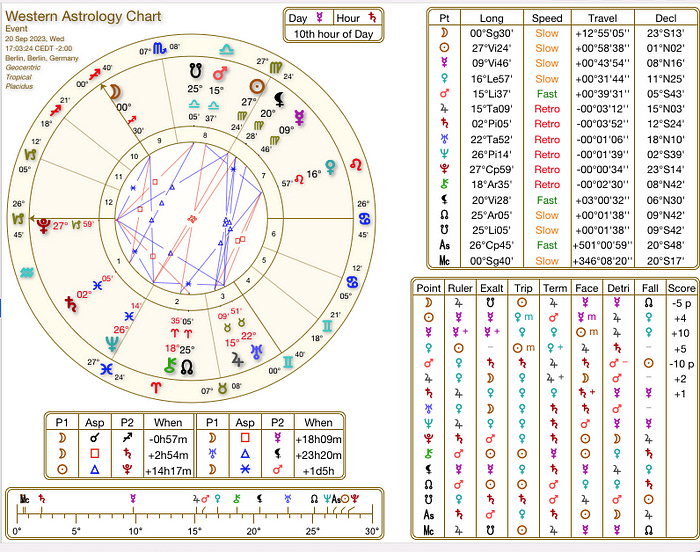Click the Mc marker on the degree strip

[x=24, y=499]
